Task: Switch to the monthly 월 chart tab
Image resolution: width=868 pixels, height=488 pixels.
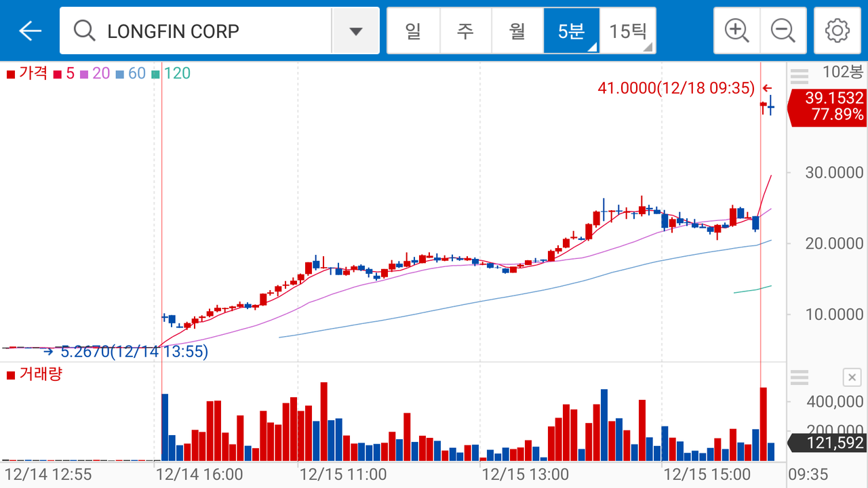Action: [517, 31]
